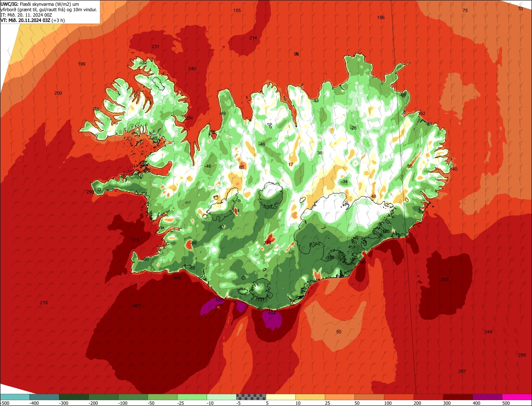Click the map value "219"
The image size is (532, 406).
[x=44, y=303]
